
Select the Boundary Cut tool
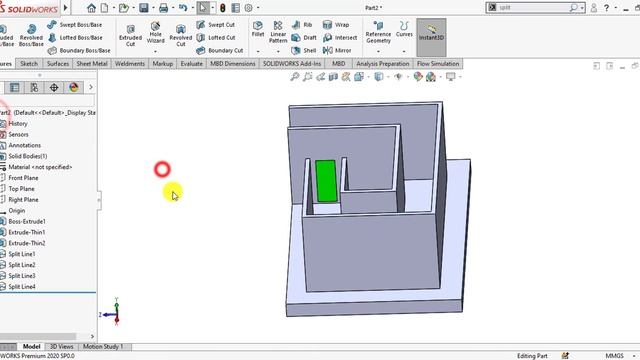pos(220,51)
